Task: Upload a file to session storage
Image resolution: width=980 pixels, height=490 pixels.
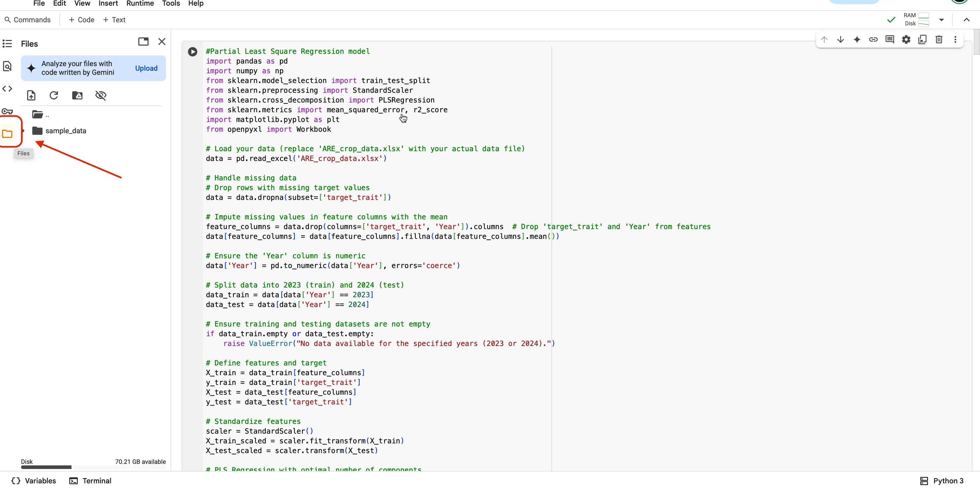Action: pyautogui.click(x=31, y=95)
